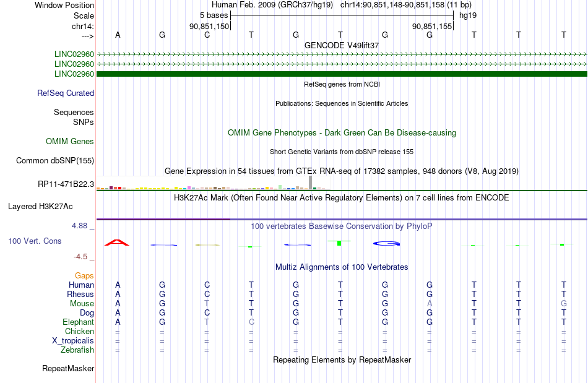
Task: Click the red A in the PhyloP conservation logo
Action: (x=117, y=243)
